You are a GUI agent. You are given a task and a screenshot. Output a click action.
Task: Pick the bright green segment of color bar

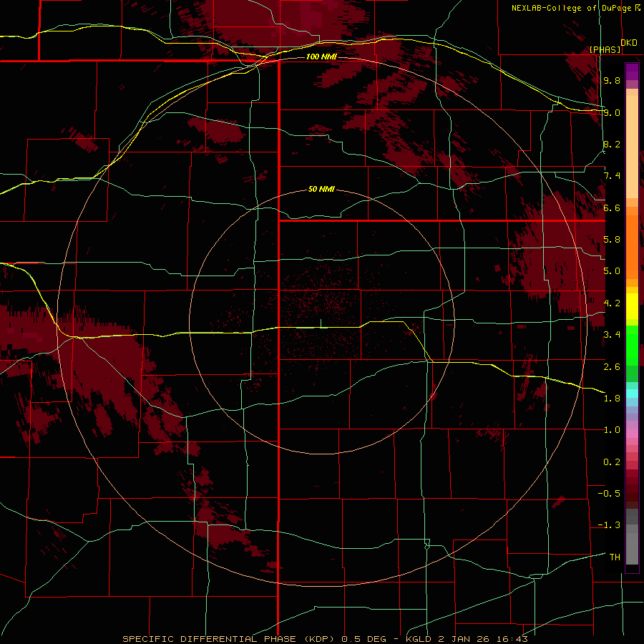click(632, 345)
